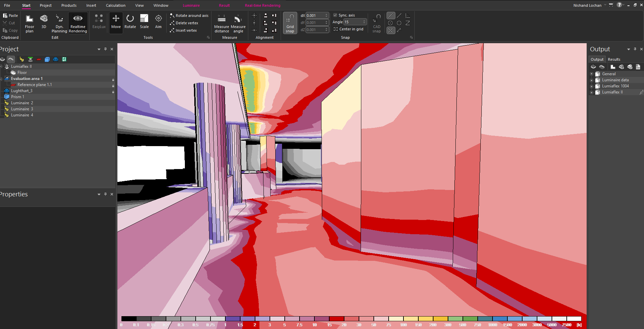Toggle the circle center snap icon
644x329 pixels.
click(x=390, y=23)
